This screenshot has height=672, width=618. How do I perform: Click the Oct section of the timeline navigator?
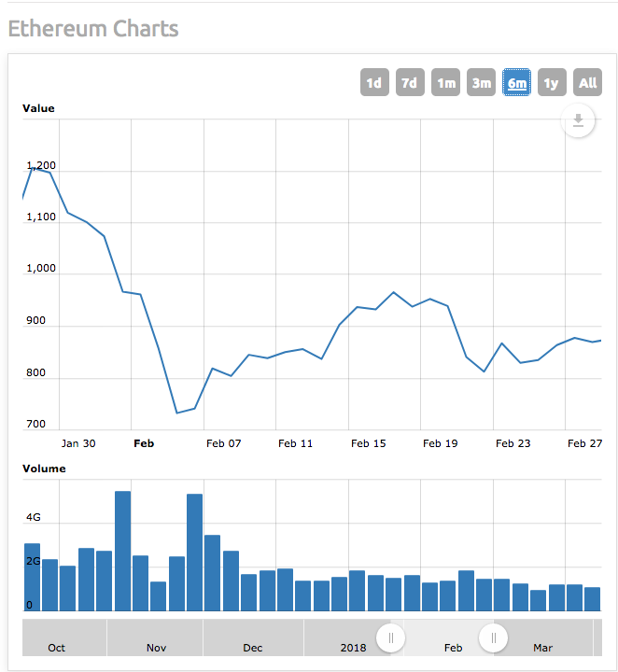pyautogui.click(x=64, y=637)
